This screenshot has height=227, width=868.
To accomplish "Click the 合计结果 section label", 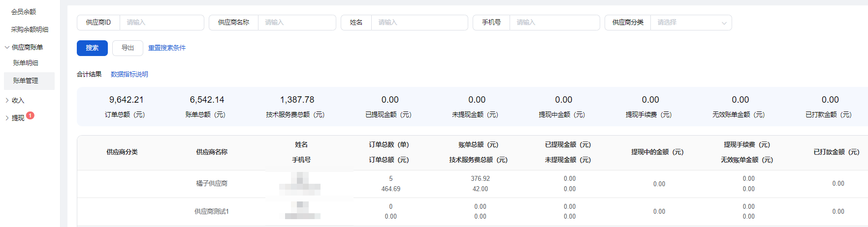I will 89,75.
